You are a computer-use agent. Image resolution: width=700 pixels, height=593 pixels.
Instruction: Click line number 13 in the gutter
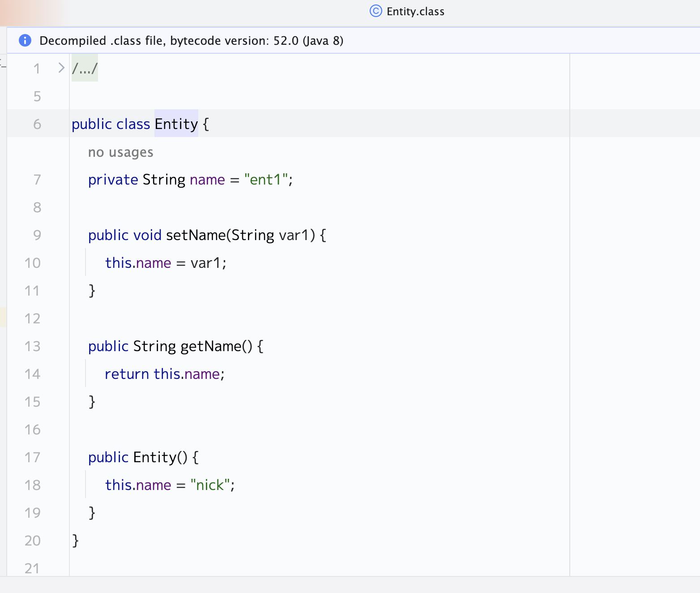pos(33,346)
